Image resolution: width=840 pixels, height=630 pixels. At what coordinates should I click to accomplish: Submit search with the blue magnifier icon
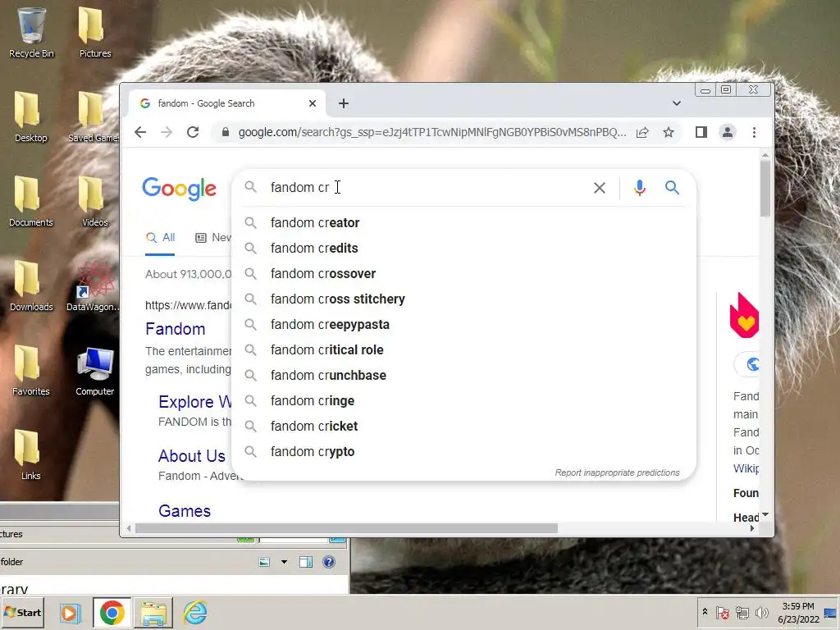tap(672, 188)
